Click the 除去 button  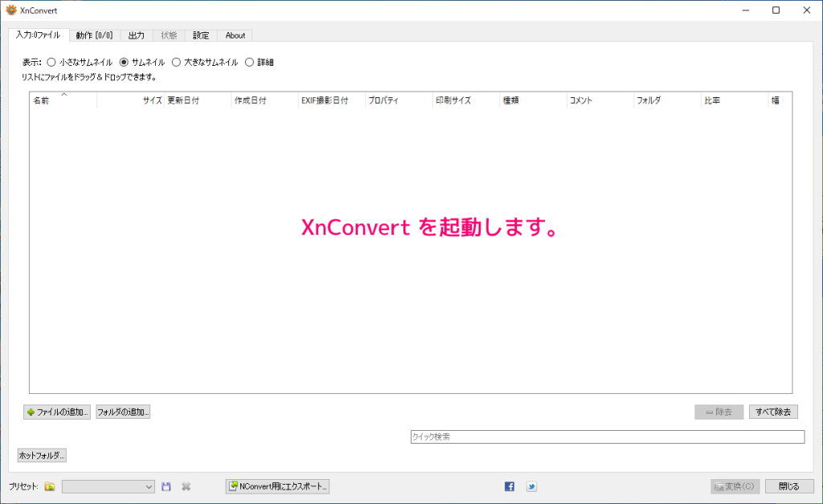[x=719, y=412]
